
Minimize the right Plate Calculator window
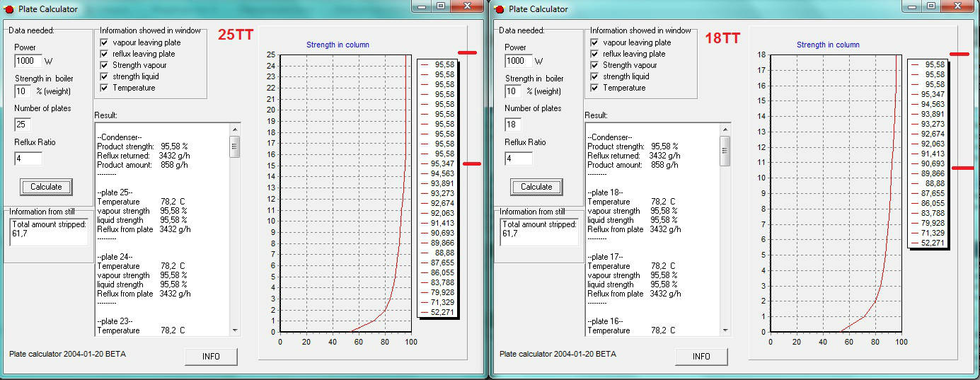coord(913,6)
